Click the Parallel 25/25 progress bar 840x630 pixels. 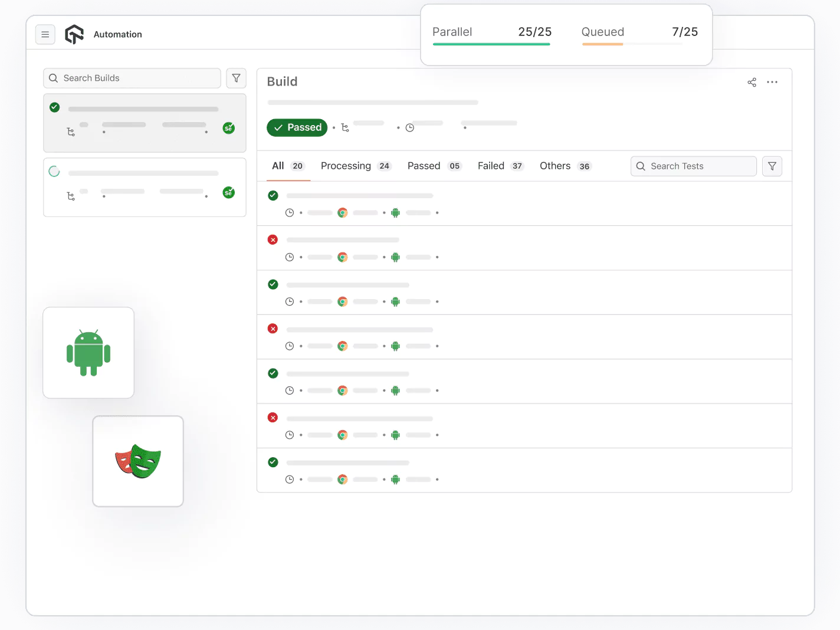coord(491,44)
